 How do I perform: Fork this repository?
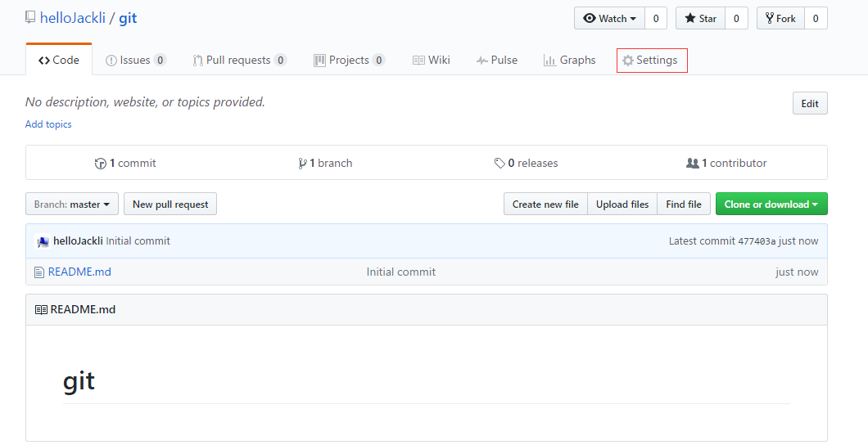point(780,18)
